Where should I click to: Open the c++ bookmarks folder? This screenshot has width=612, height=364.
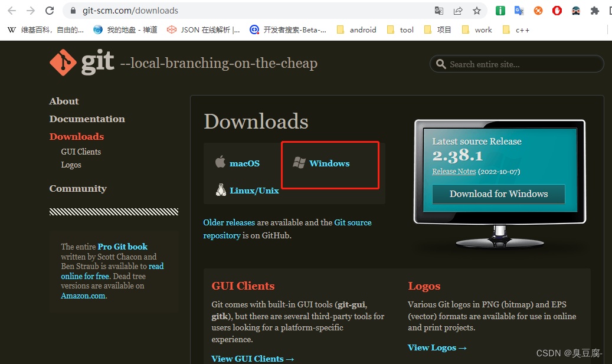[516, 29]
